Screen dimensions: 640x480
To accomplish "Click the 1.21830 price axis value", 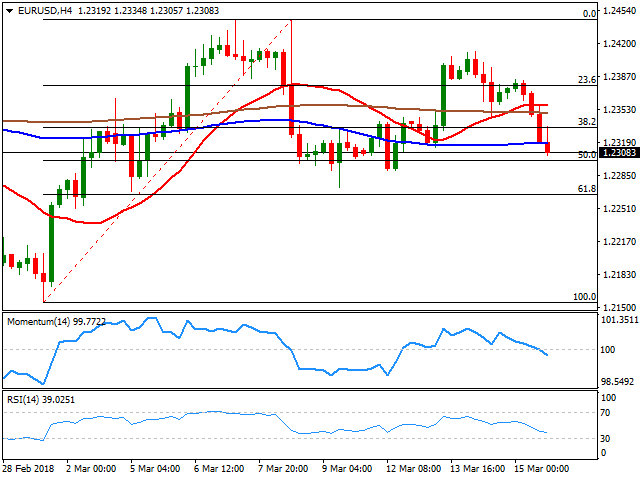I will coord(619,275).
